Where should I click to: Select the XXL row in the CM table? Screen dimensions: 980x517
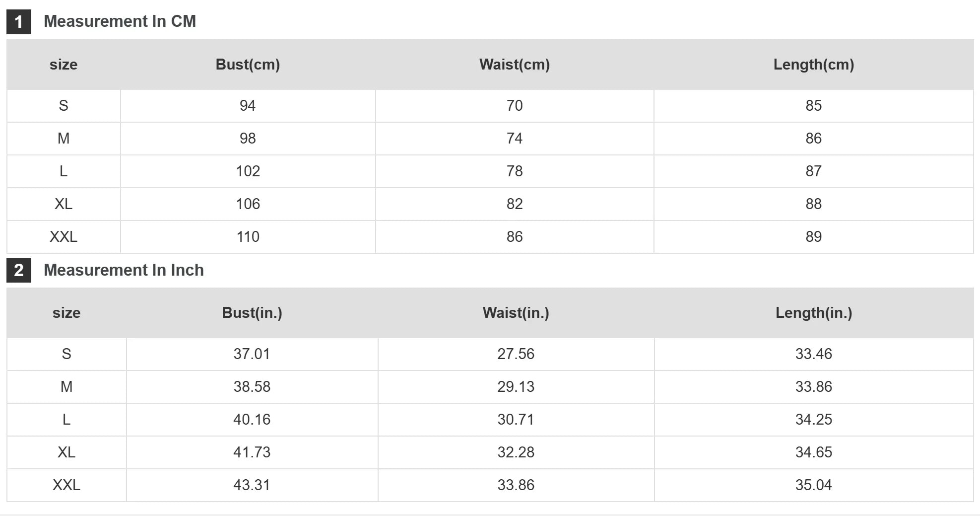click(490, 237)
